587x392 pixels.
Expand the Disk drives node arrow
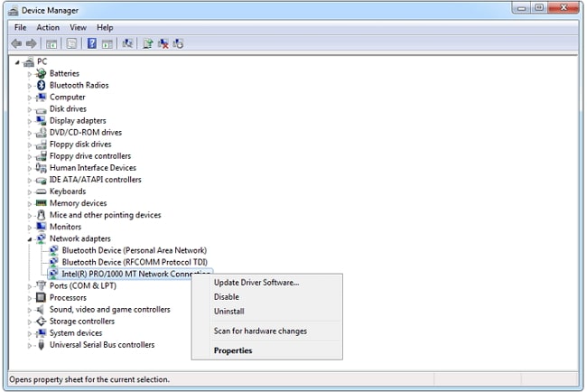[x=30, y=109]
